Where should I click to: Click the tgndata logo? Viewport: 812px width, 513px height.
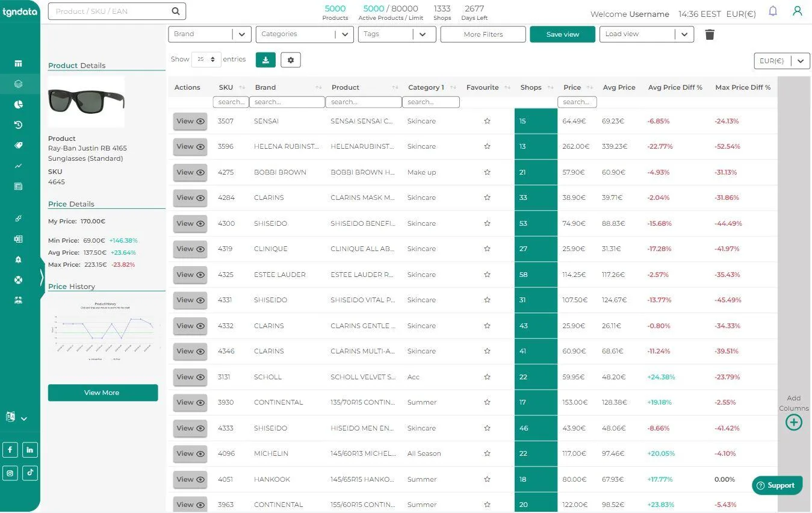tap(19, 11)
